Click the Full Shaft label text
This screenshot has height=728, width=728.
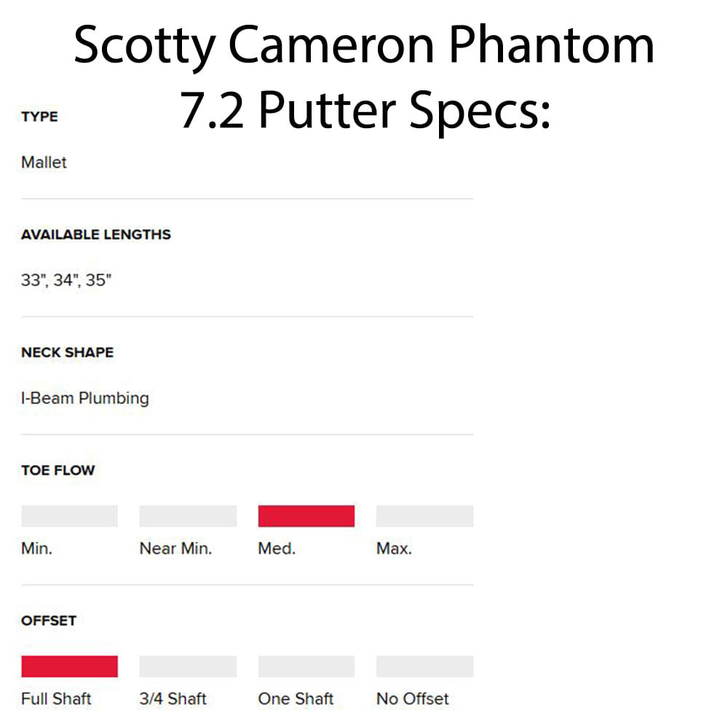(56, 699)
